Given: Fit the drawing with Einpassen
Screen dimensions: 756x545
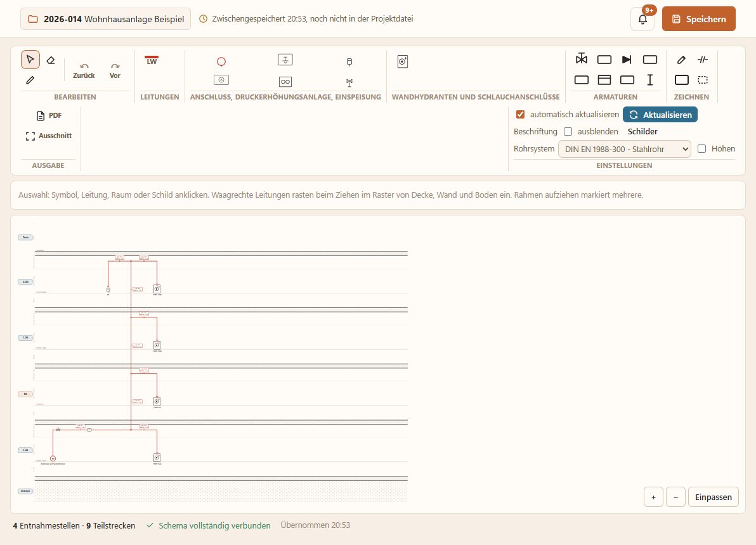Looking at the screenshot, I should pos(714,497).
